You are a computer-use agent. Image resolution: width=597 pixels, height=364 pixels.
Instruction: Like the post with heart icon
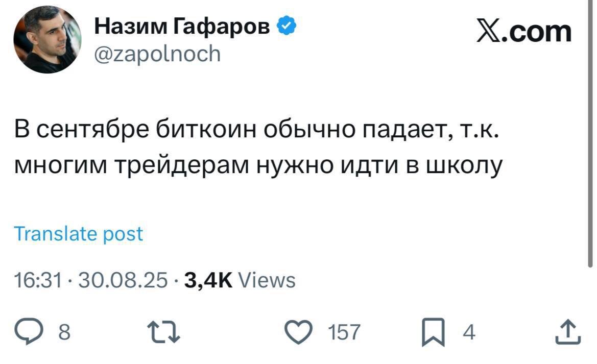click(x=301, y=332)
